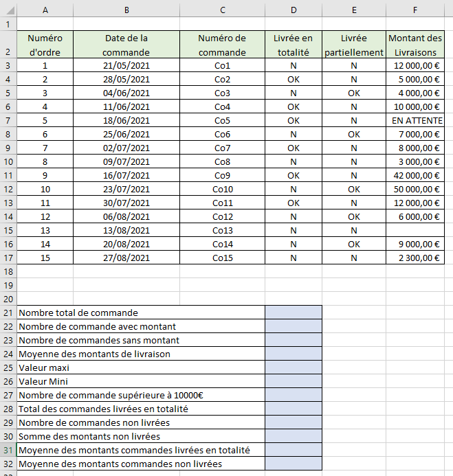The width and height of the screenshot is (453, 476).
Task: Select the date 16/07/2021 cell
Action: click(126, 175)
